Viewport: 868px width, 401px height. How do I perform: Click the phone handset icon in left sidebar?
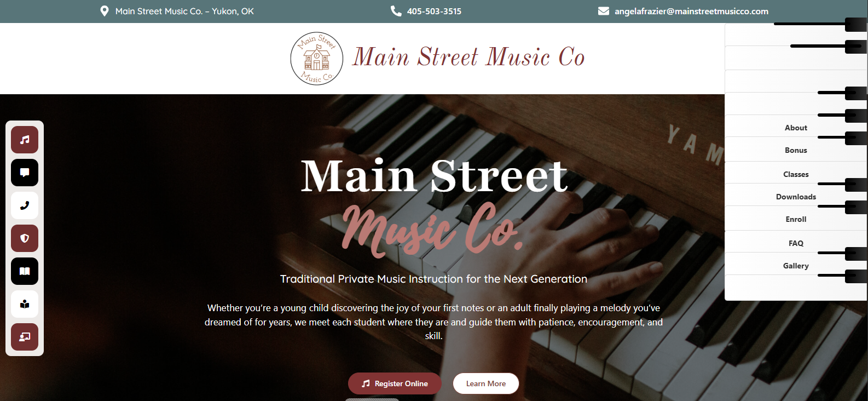pos(25,205)
